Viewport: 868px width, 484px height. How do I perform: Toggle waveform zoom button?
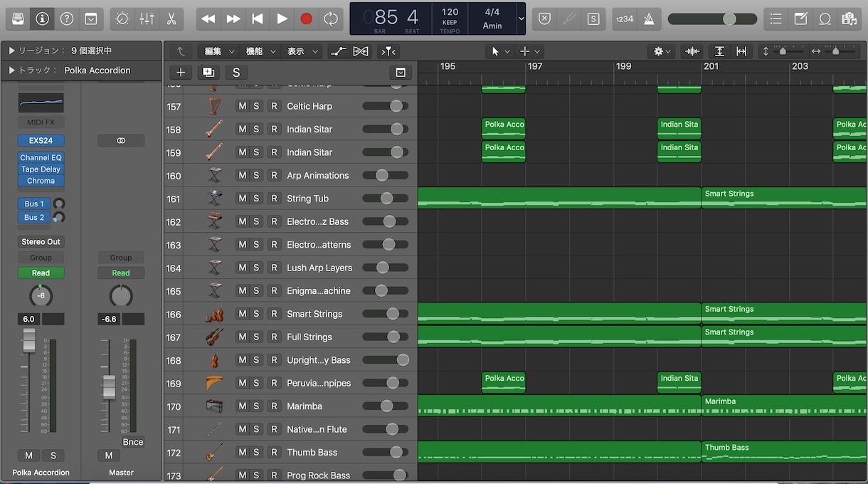tap(692, 51)
